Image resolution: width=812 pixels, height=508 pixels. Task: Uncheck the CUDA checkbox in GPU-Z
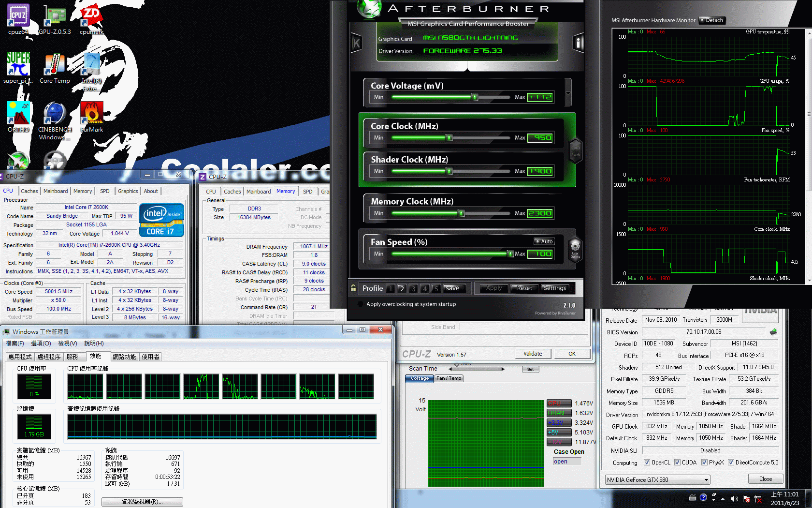[x=678, y=463]
